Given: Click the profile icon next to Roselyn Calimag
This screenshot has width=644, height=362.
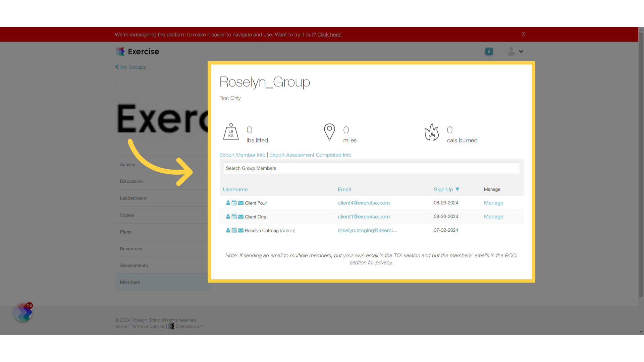Looking at the screenshot, I should [x=228, y=230].
